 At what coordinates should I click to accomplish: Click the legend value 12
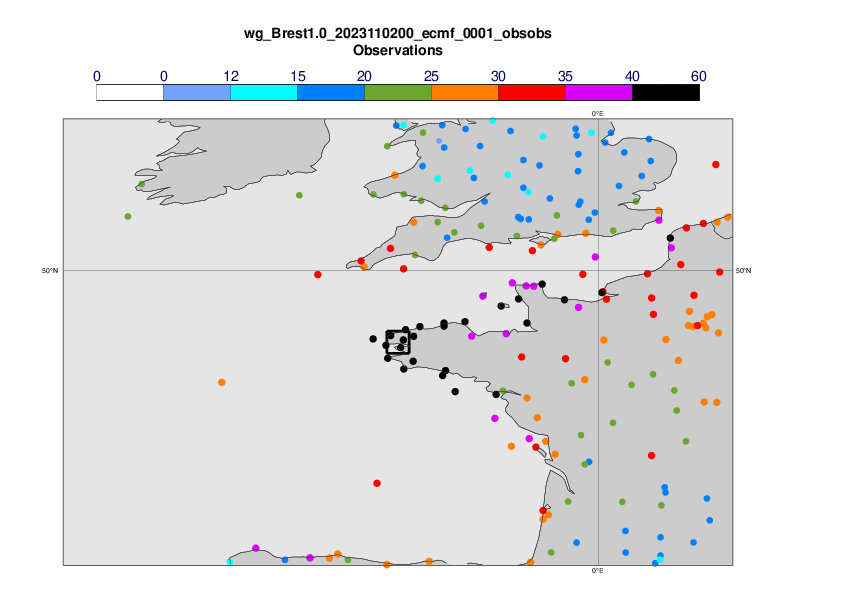(x=231, y=76)
